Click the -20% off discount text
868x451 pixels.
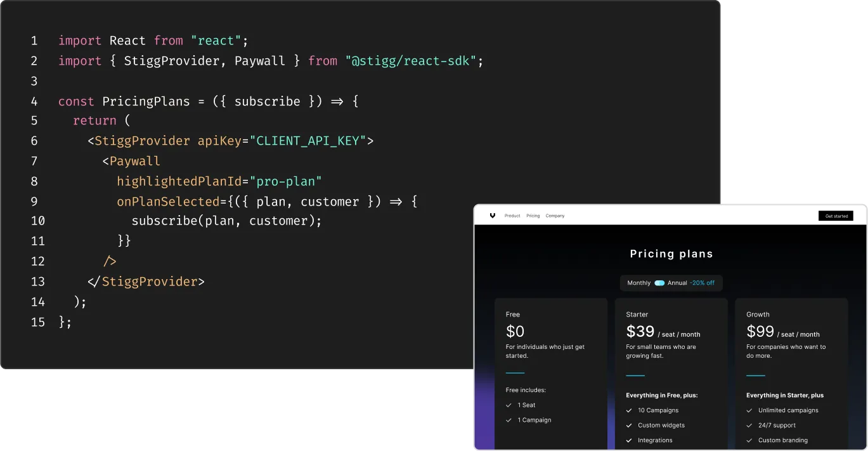tap(703, 283)
